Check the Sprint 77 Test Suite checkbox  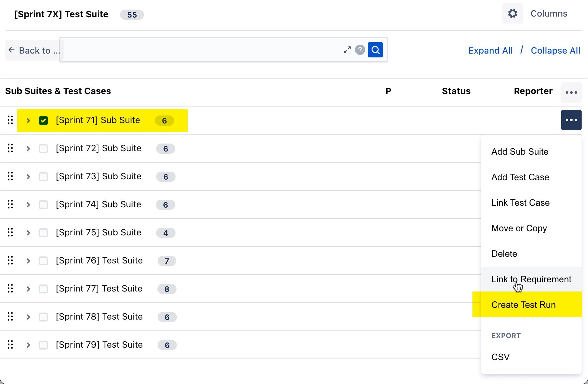43,289
